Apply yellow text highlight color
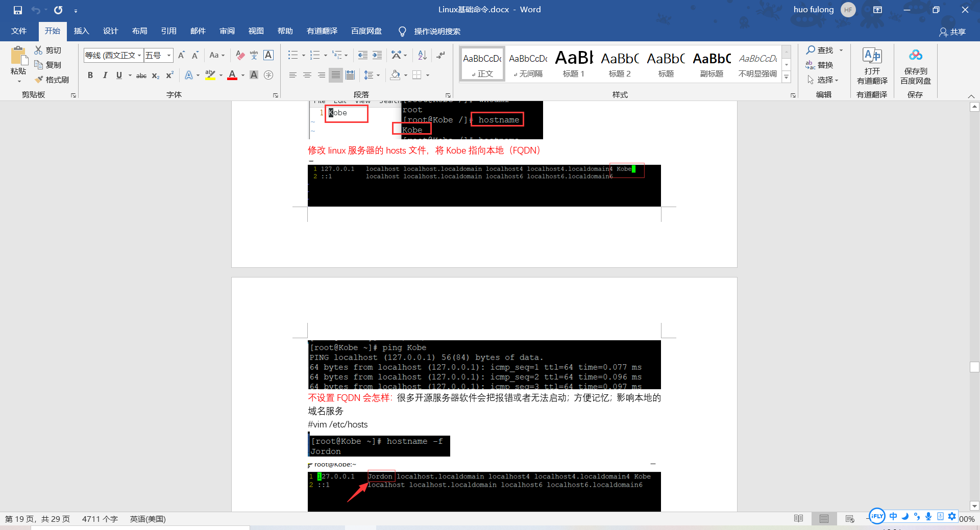The height and width of the screenshot is (530, 980). tap(210, 75)
